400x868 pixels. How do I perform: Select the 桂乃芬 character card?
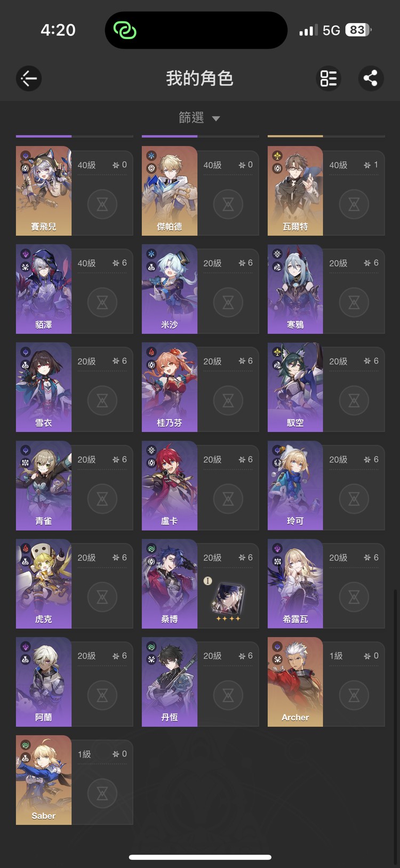point(201,387)
